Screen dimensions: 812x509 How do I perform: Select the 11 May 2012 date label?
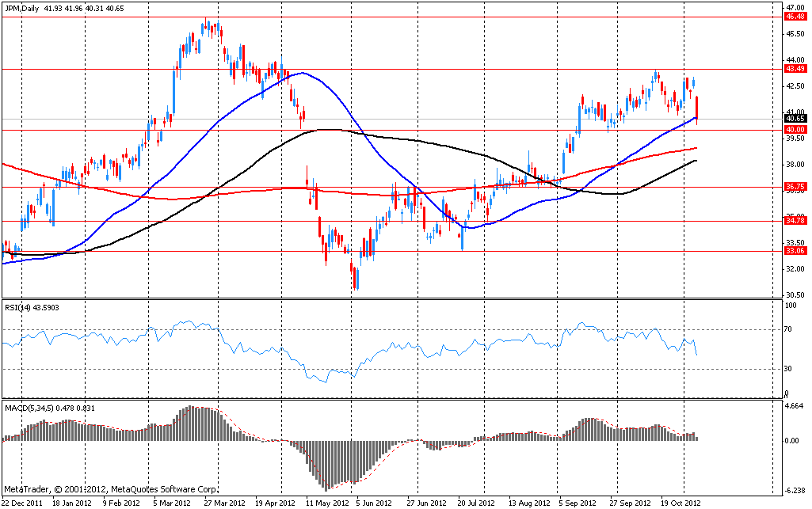point(326,503)
